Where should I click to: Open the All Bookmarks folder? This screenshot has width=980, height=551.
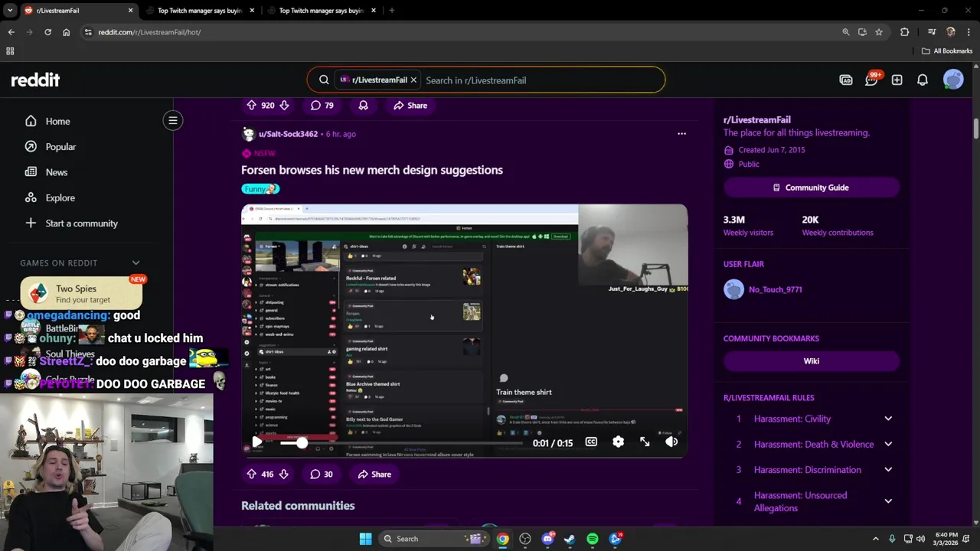[947, 51]
